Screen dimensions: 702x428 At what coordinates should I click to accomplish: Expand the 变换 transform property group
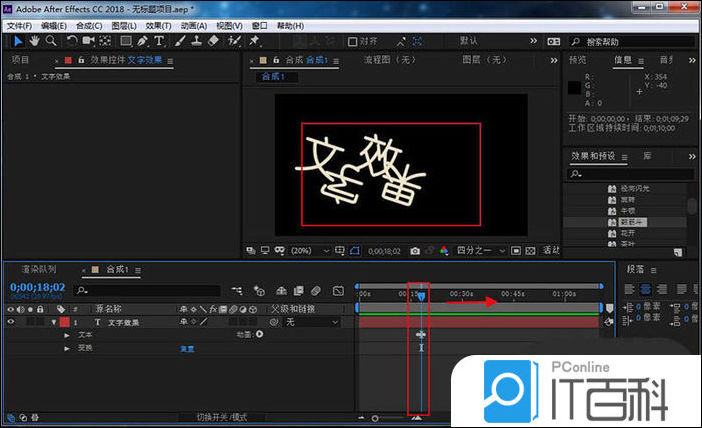coord(67,348)
